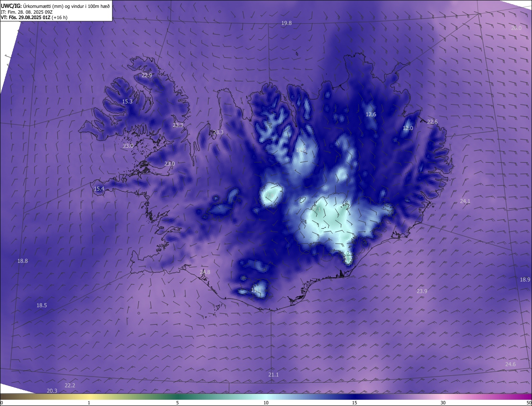Click the 22.2 value in the lower left
This screenshot has width=532, height=406.
70,386
